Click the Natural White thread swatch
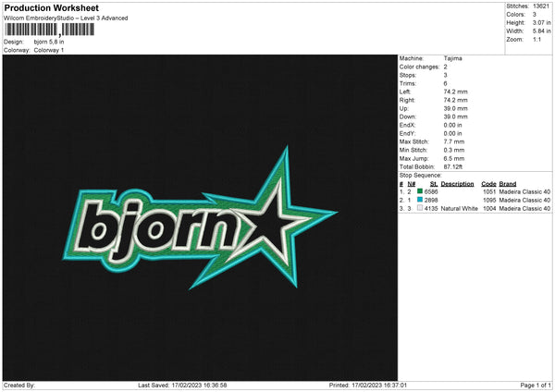Viewport: 555px width, 392px height. point(420,209)
